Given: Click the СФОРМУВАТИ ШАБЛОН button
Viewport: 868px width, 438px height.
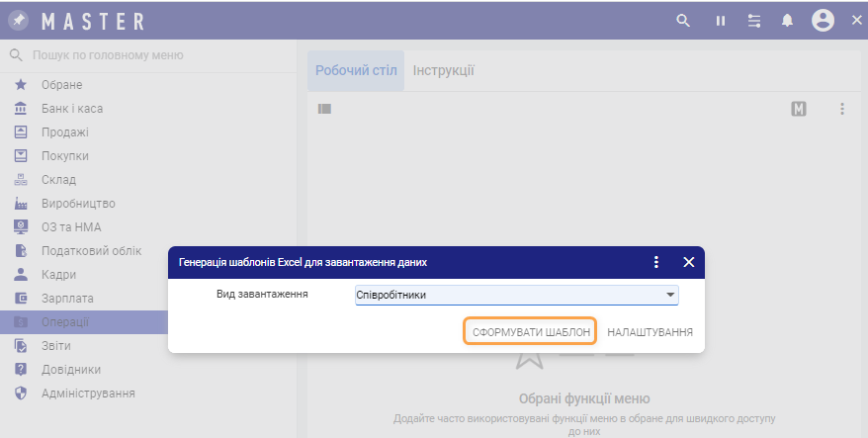Looking at the screenshot, I should click(531, 332).
